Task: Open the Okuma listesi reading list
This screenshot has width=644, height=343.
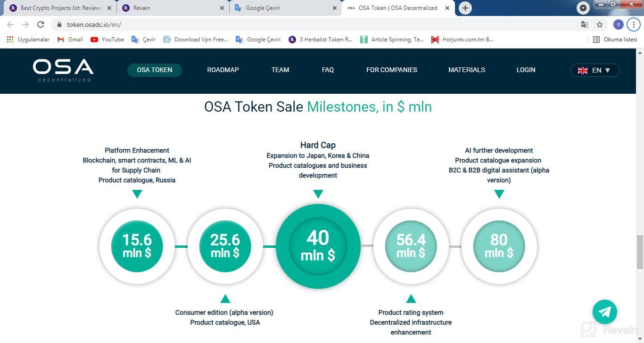Action: click(x=615, y=40)
